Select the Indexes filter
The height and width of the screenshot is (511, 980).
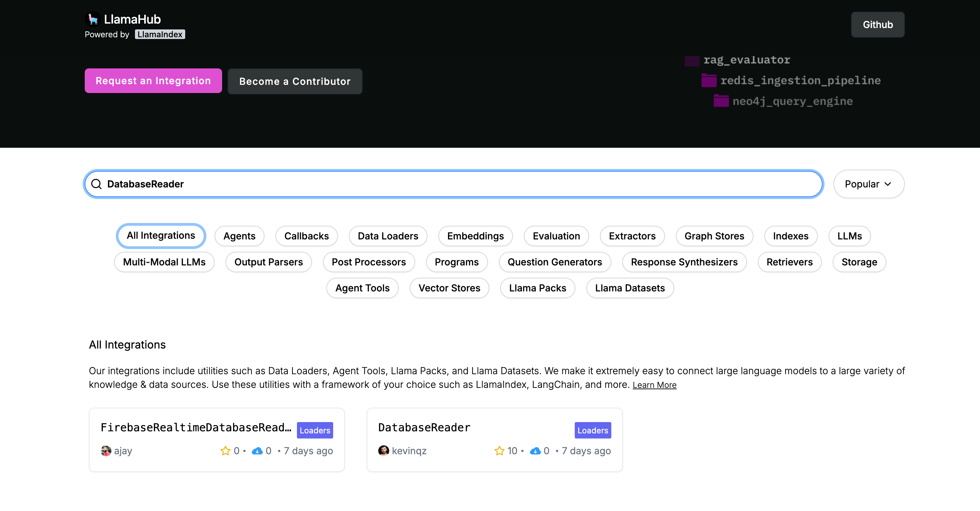tap(791, 236)
